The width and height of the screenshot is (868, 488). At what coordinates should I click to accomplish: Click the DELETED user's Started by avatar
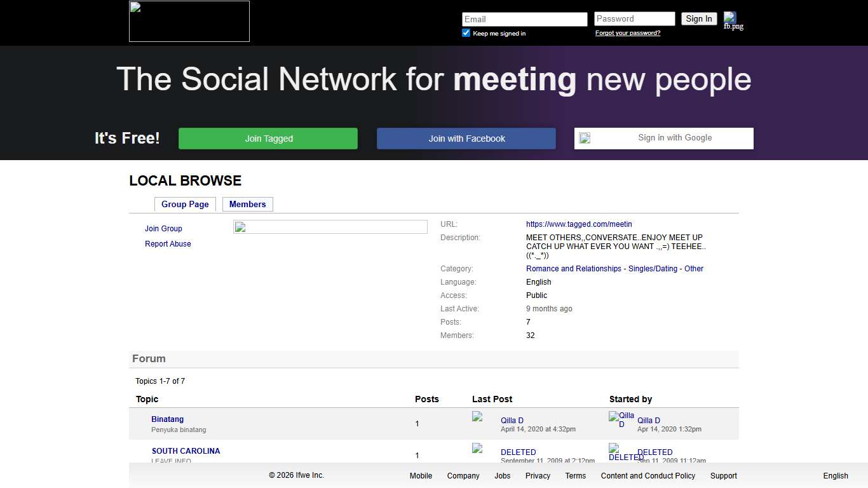click(x=621, y=451)
